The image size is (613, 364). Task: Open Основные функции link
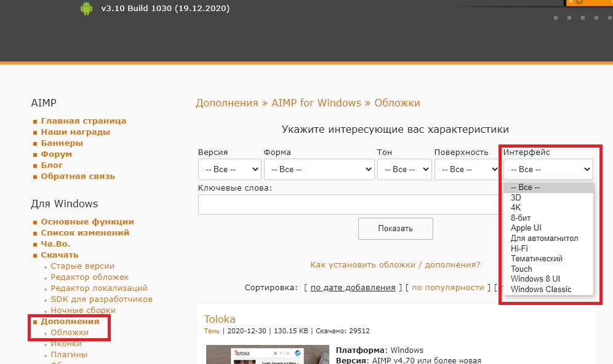(x=87, y=222)
